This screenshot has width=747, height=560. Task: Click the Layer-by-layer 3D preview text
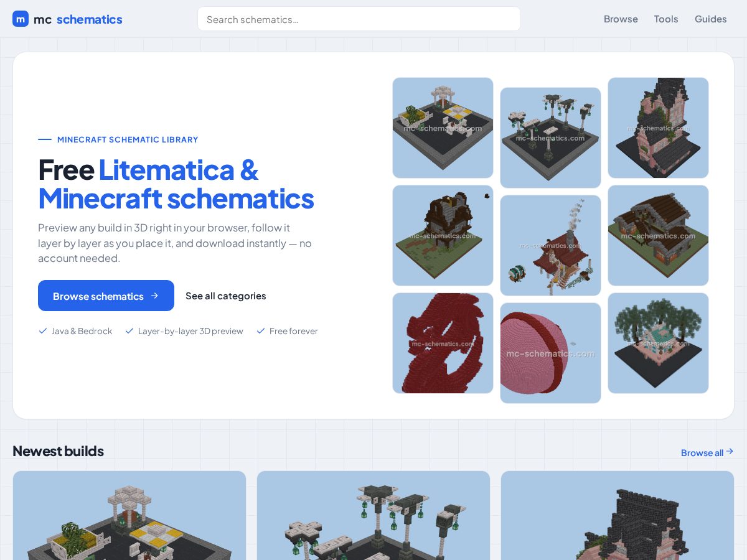click(x=190, y=331)
